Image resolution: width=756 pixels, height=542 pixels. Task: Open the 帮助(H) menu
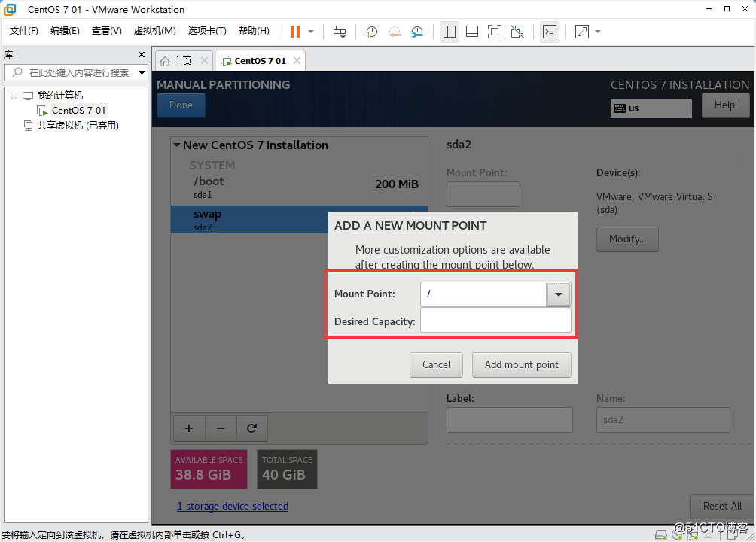point(254,31)
